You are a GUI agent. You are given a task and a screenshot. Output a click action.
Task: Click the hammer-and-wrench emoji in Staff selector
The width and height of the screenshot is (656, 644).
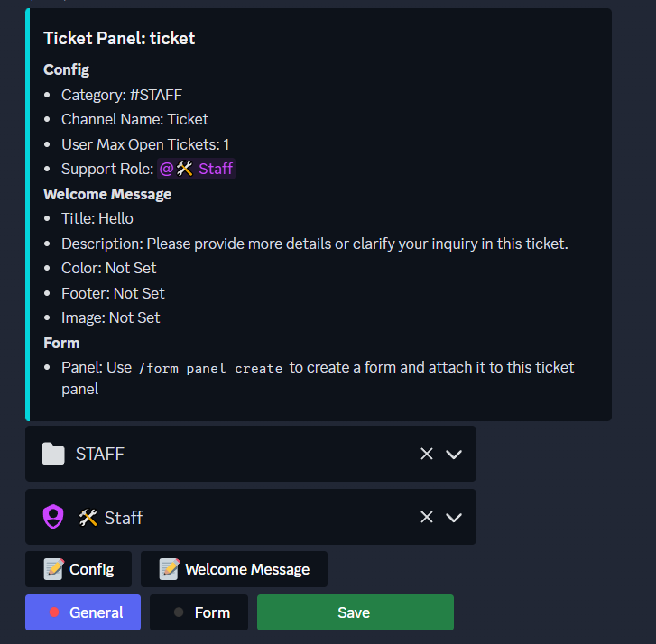tap(88, 517)
